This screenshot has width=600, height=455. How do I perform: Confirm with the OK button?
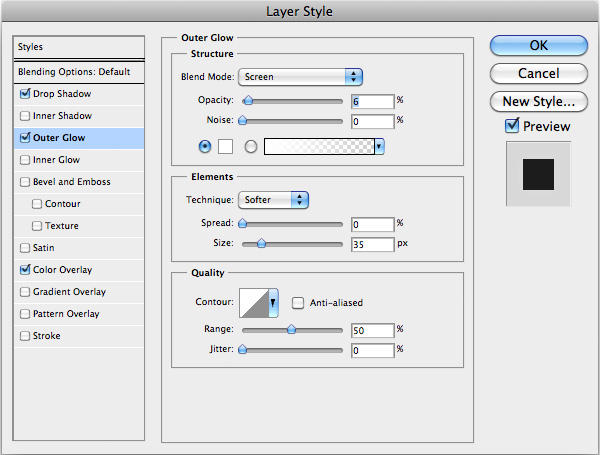pyautogui.click(x=538, y=46)
